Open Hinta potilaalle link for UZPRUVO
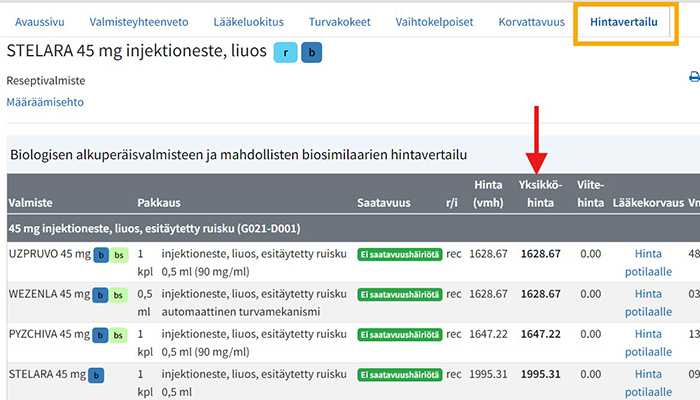 648,262
